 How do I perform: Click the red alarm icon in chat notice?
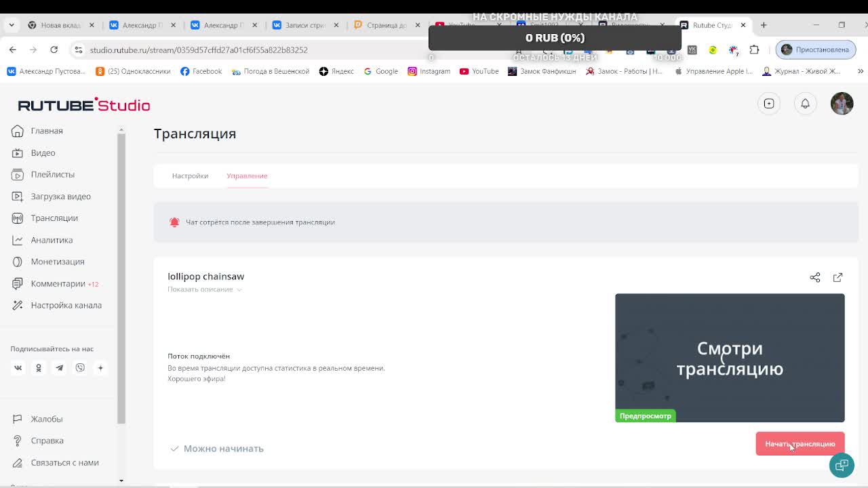[174, 222]
